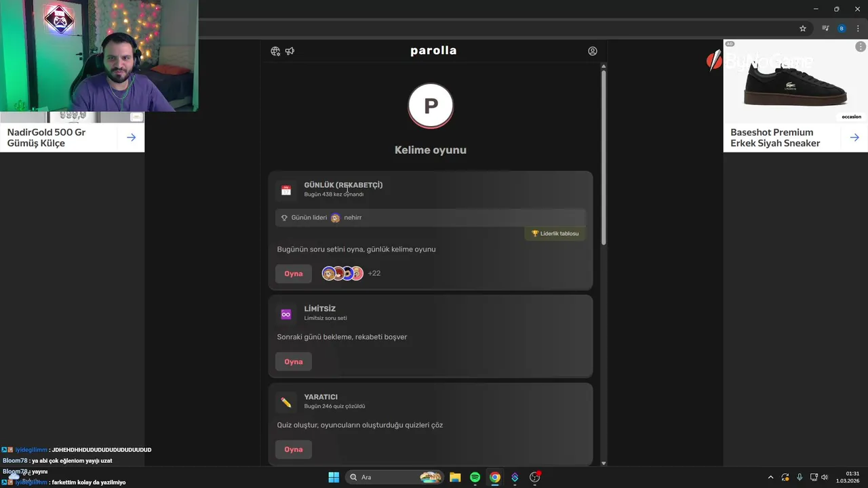Open the Liderlik tablosu leaderboard
This screenshot has width=868, height=488.
555,233
